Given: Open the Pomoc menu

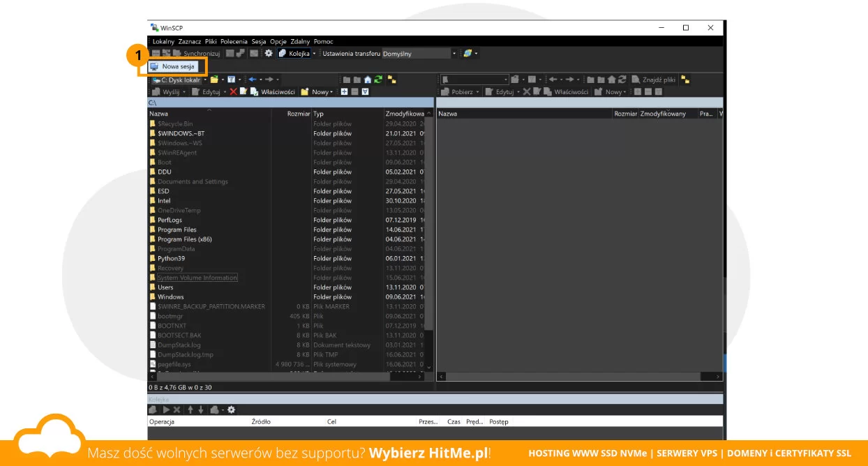Looking at the screenshot, I should point(323,42).
